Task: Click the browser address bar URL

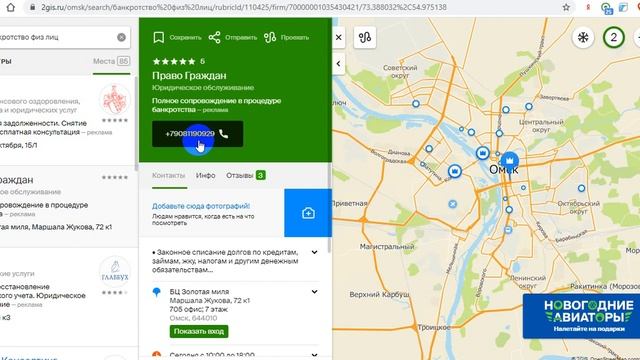Action: [244, 7]
